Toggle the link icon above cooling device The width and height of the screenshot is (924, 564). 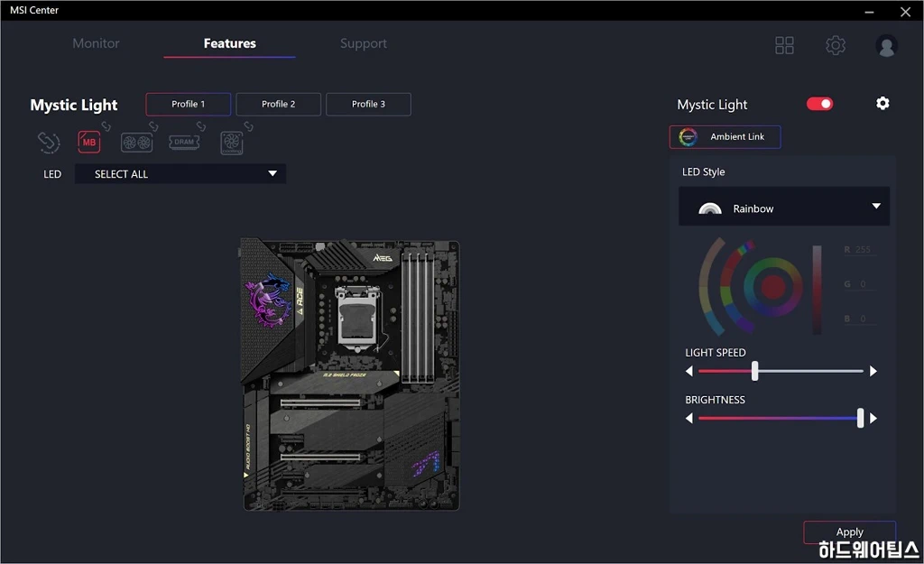point(249,126)
